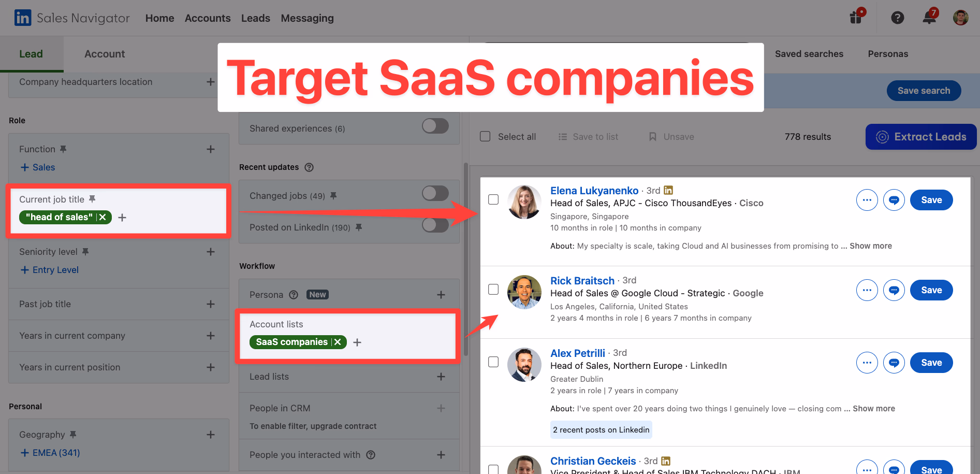Click the LinkedIn Sales Navigator logo
Image resolution: width=980 pixels, height=474 pixels.
[72, 18]
